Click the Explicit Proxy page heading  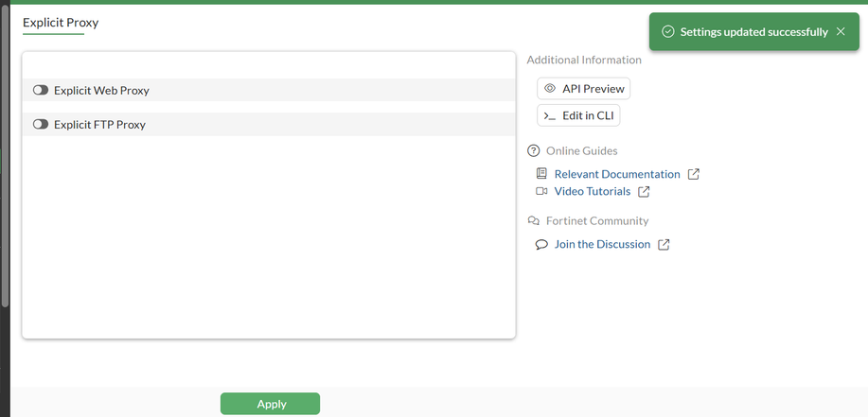tap(61, 22)
